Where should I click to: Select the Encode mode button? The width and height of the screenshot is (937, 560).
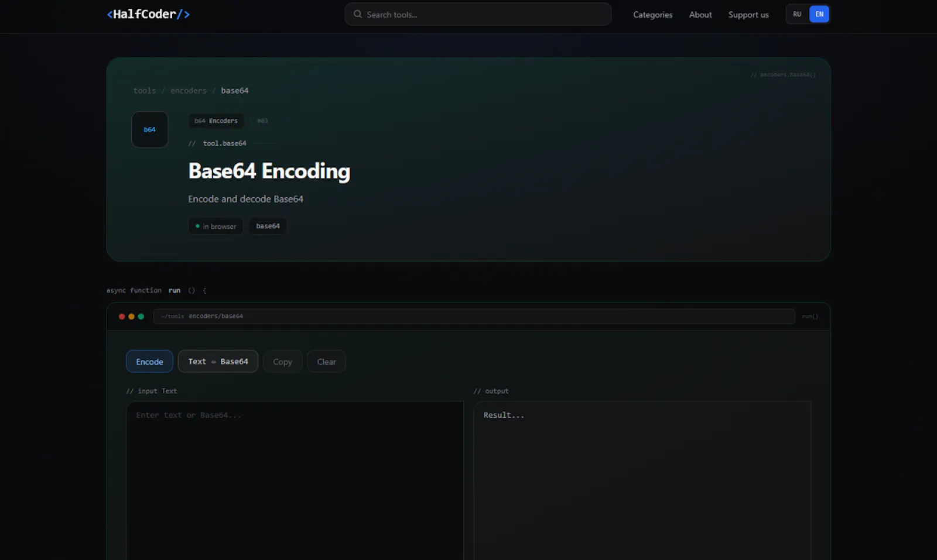point(149,362)
